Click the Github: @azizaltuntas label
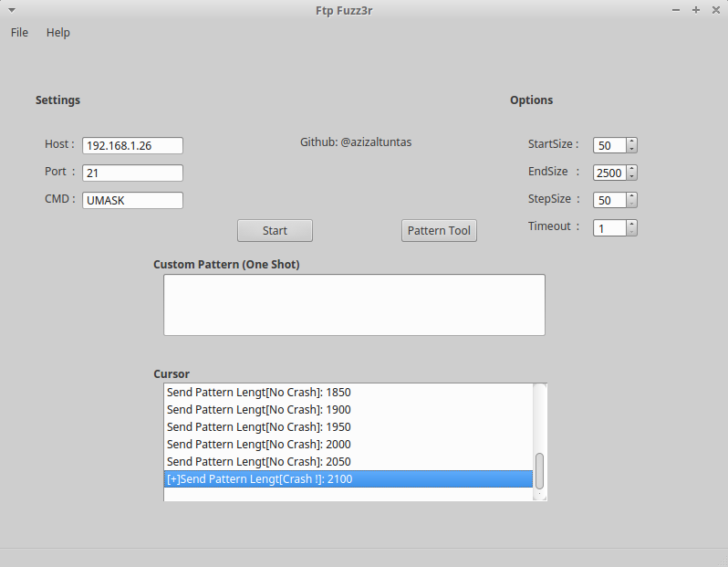Viewport: 728px width, 567px height. pyautogui.click(x=356, y=142)
